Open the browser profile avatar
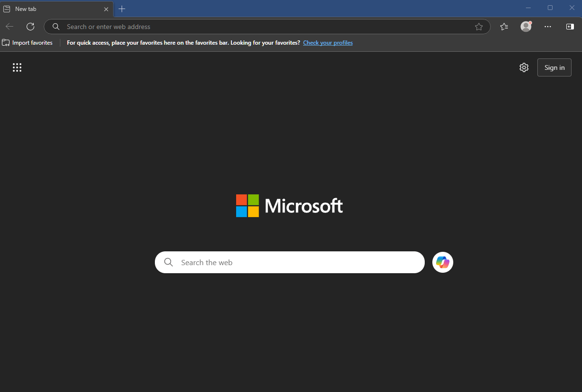Image resolution: width=582 pixels, height=392 pixels. coord(525,27)
